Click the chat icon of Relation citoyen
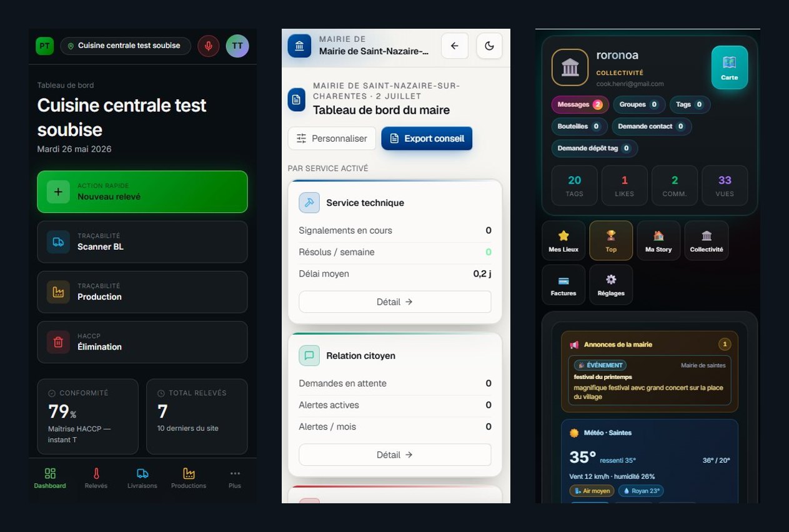The height and width of the screenshot is (532, 789). click(309, 356)
